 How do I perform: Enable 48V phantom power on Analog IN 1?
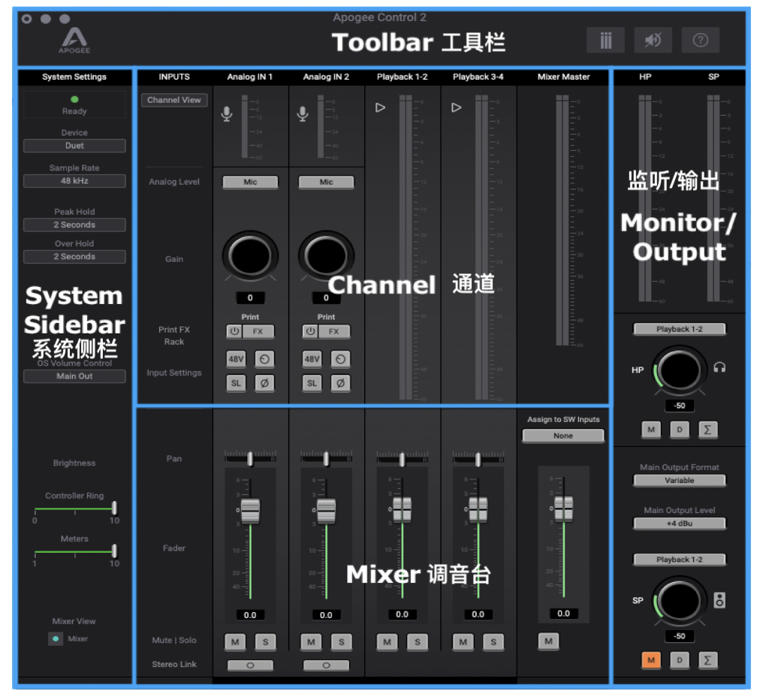(236, 359)
